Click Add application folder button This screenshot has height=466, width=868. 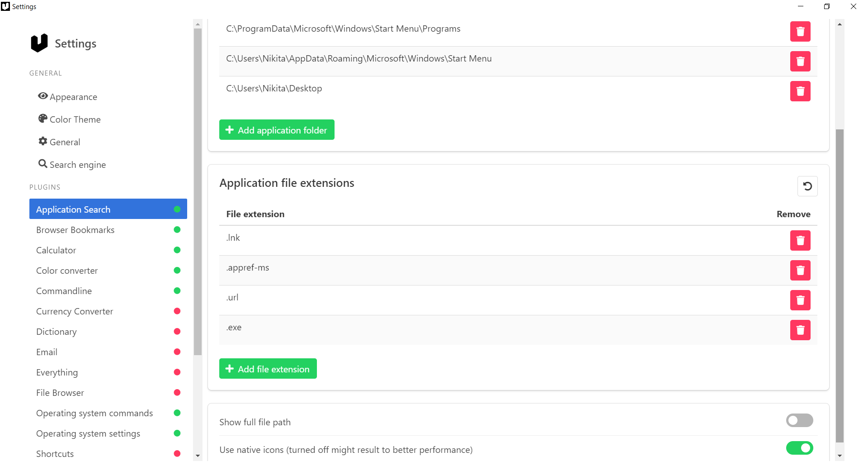click(277, 130)
